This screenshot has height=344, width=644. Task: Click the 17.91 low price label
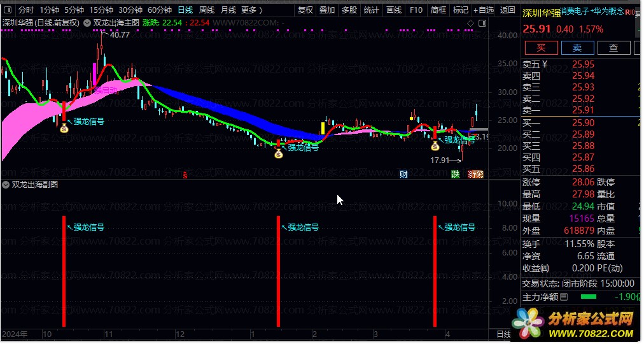pyautogui.click(x=440, y=161)
